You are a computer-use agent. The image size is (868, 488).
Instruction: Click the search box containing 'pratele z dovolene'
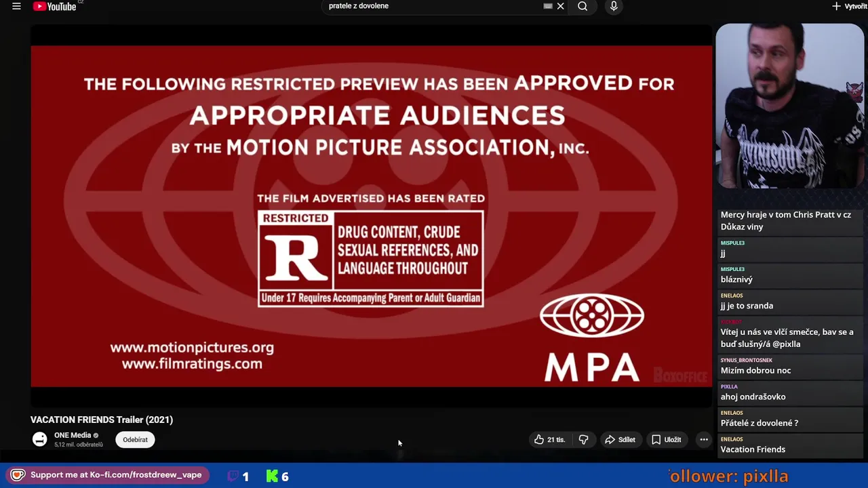click(x=434, y=6)
